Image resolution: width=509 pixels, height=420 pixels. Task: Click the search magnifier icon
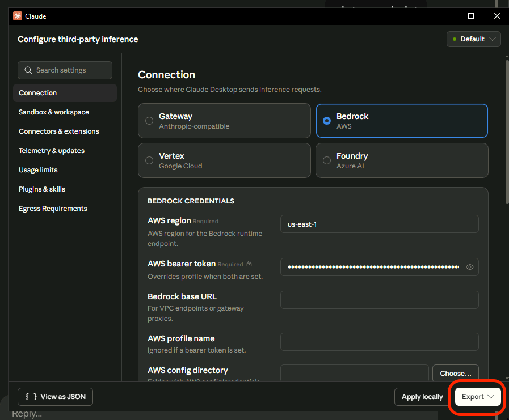point(28,70)
